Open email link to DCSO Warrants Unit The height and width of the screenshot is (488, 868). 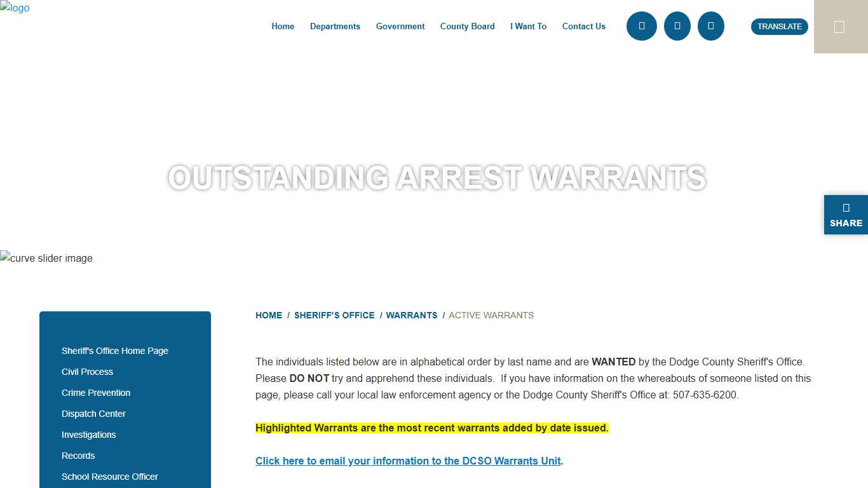[x=408, y=461]
